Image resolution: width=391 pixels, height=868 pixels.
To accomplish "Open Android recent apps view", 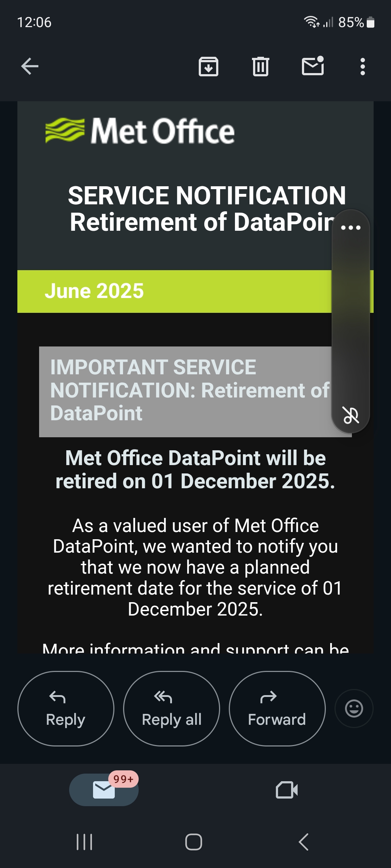I will (x=85, y=842).
